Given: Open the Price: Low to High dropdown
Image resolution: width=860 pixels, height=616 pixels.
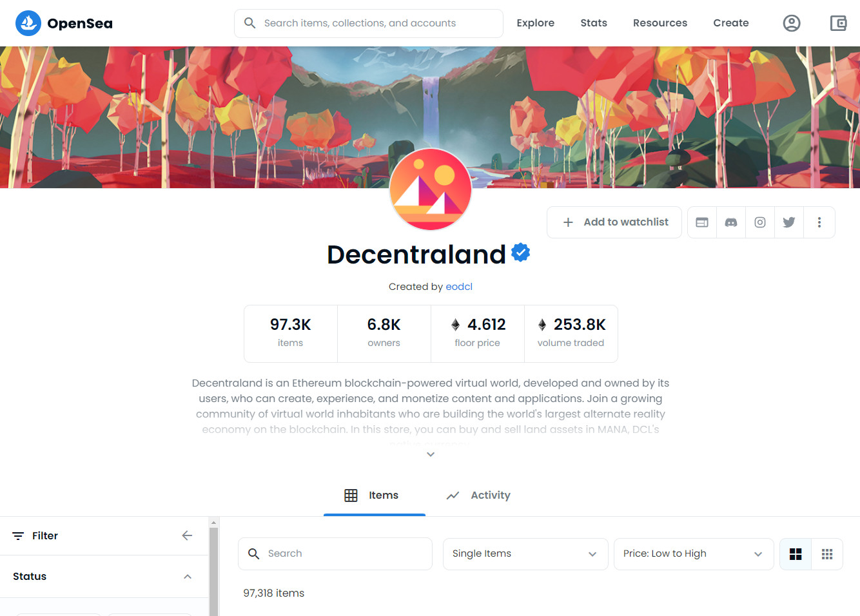Looking at the screenshot, I should tap(694, 554).
